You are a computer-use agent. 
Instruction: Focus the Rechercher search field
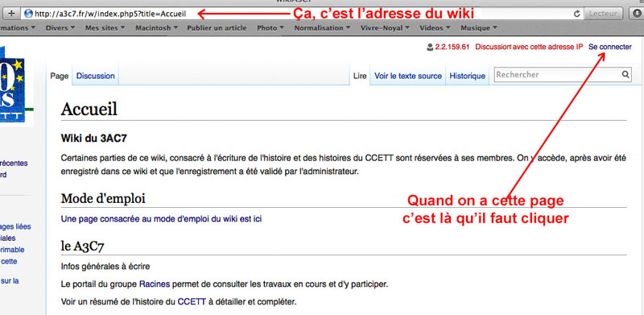[x=557, y=74]
